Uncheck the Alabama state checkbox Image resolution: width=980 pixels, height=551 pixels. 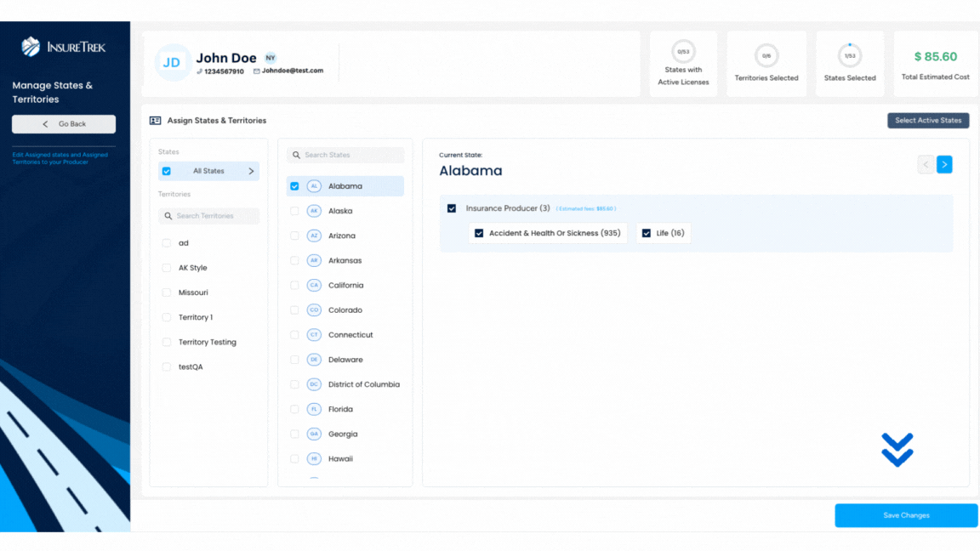pyautogui.click(x=294, y=186)
